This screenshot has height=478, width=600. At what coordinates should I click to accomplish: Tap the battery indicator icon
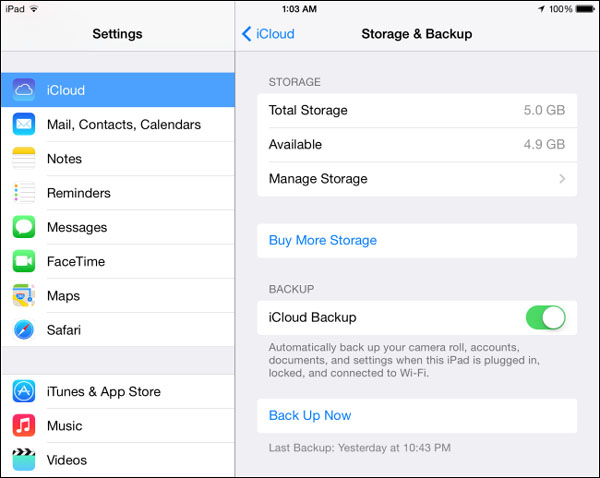coord(585,9)
